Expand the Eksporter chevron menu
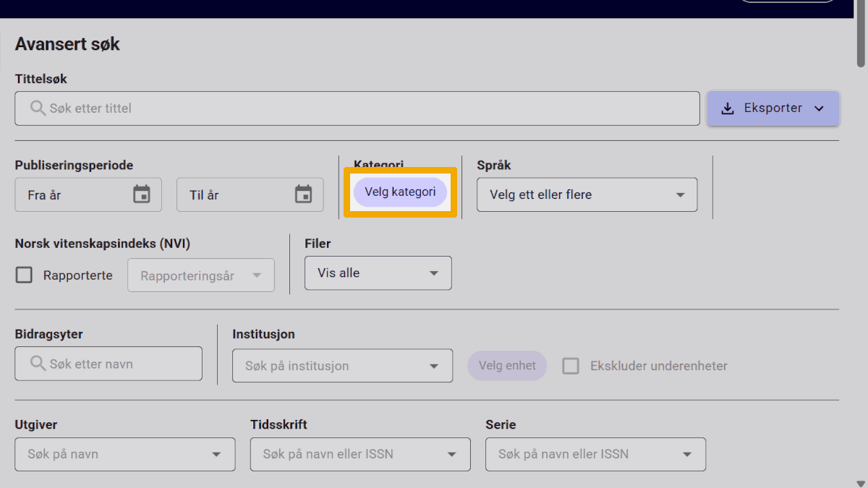This screenshot has height=488, width=868. click(x=819, y=108)
